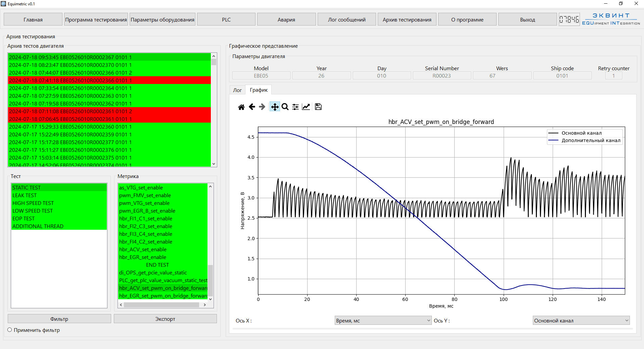Viewport: 644px width, 349px height.
Task: Enable the Применить фильтр radio button
Action: pos(10,330)
